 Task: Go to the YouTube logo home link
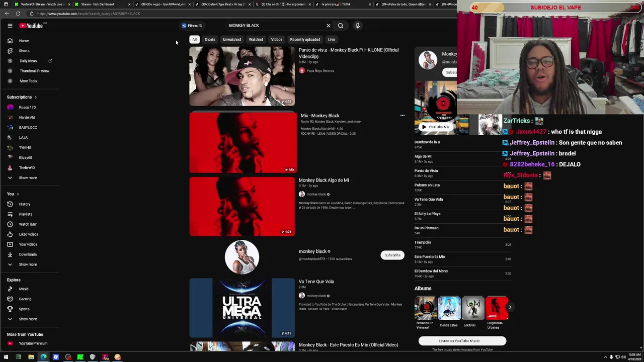32,26
